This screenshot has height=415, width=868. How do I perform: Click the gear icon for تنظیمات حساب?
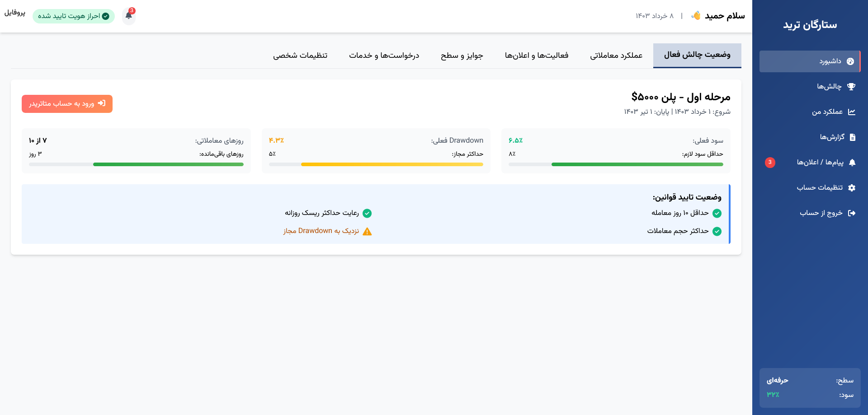(x=852, y=188)
